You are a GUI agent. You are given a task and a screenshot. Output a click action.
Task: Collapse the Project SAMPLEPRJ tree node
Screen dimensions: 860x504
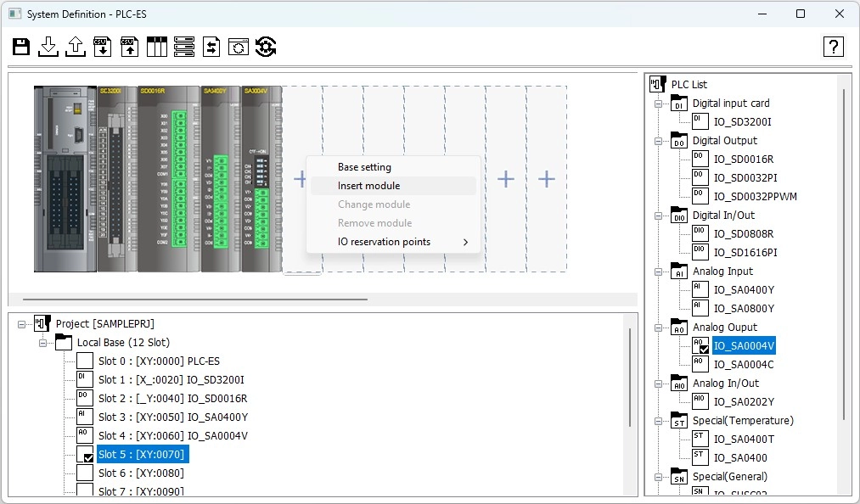point(21,324)
